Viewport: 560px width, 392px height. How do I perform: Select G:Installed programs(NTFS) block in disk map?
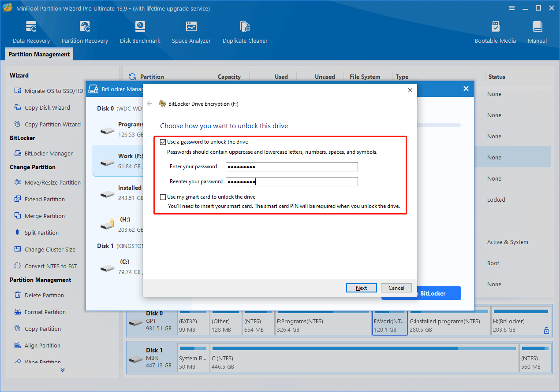click(448, 321)
